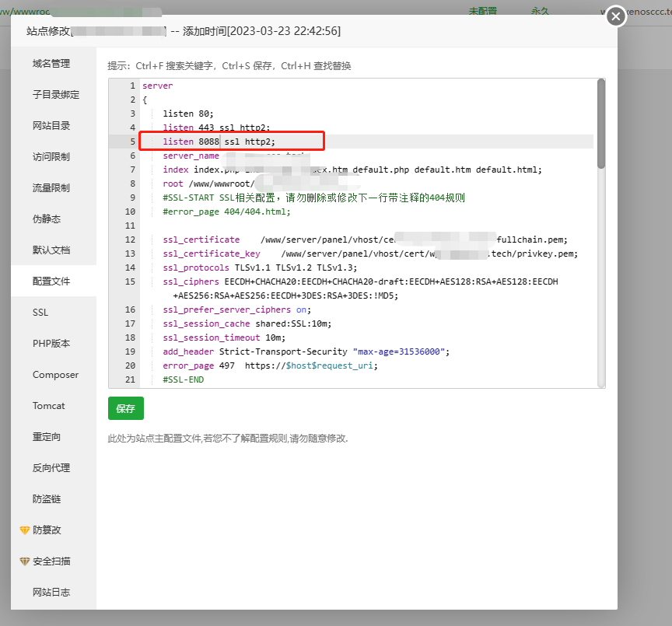Click the 'root /www/wwwroot/' line
This screenshot has width=672, height=626.
click(x=208, y=184)
